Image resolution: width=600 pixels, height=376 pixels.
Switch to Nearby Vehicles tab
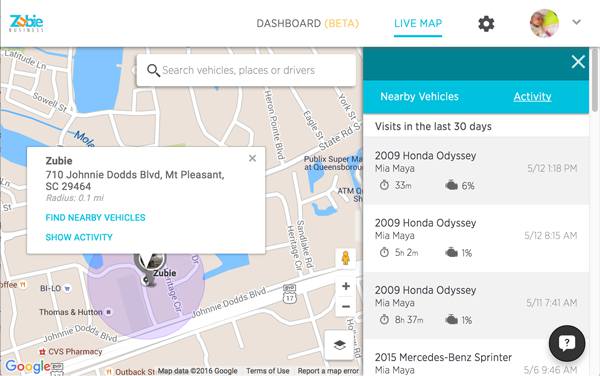419,96
